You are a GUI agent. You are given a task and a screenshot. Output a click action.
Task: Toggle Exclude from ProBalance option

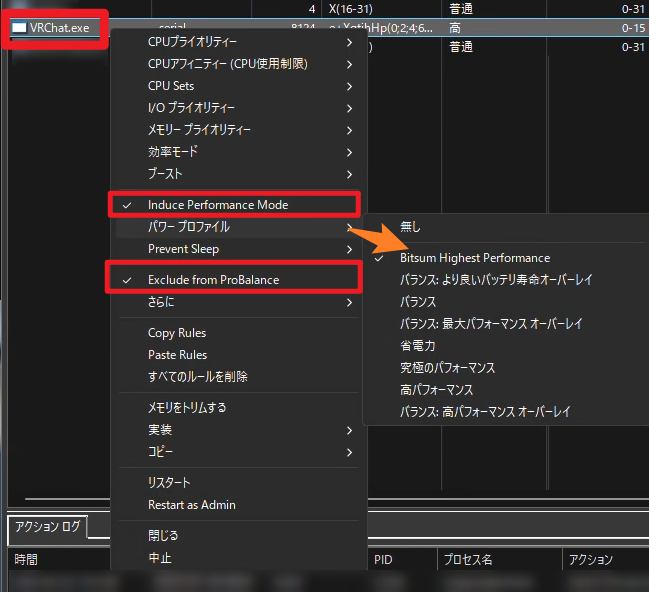pos(239,280)
